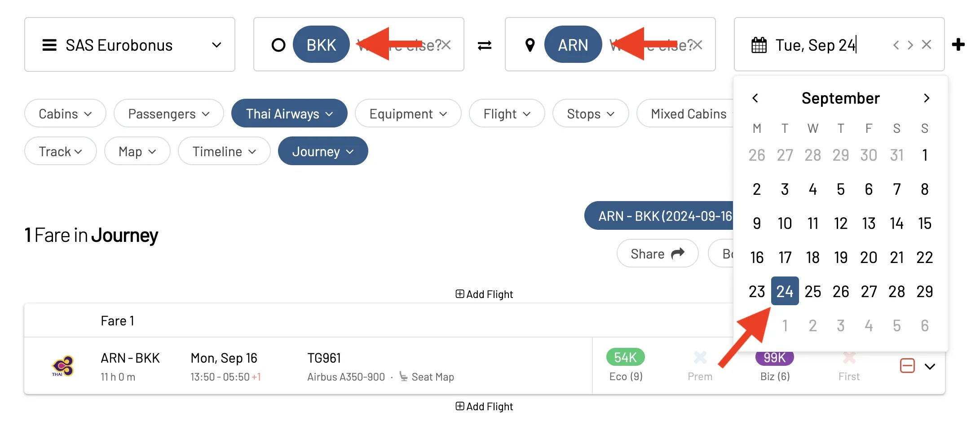Click the Share button
980x421 pixels.
(x=658, y=254)
